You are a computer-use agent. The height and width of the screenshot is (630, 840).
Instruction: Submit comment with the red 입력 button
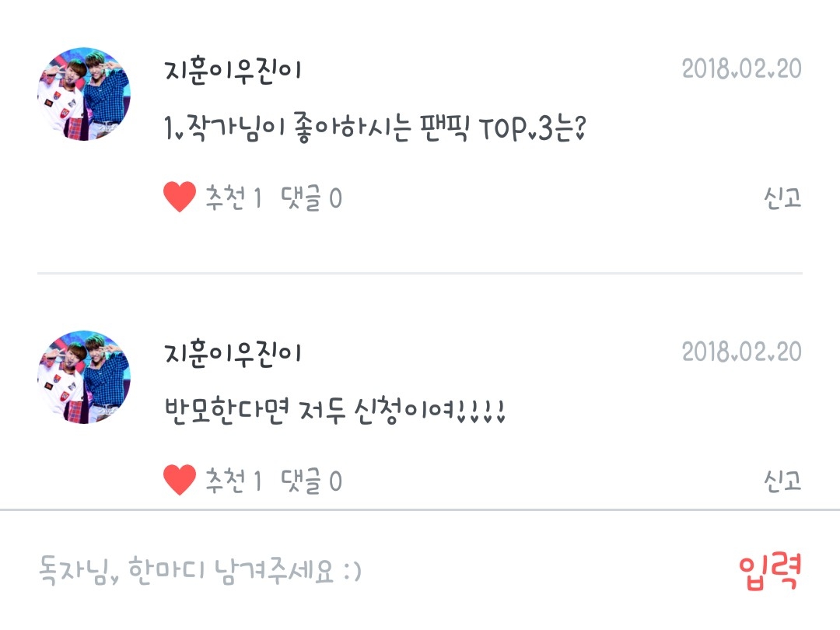770,572
